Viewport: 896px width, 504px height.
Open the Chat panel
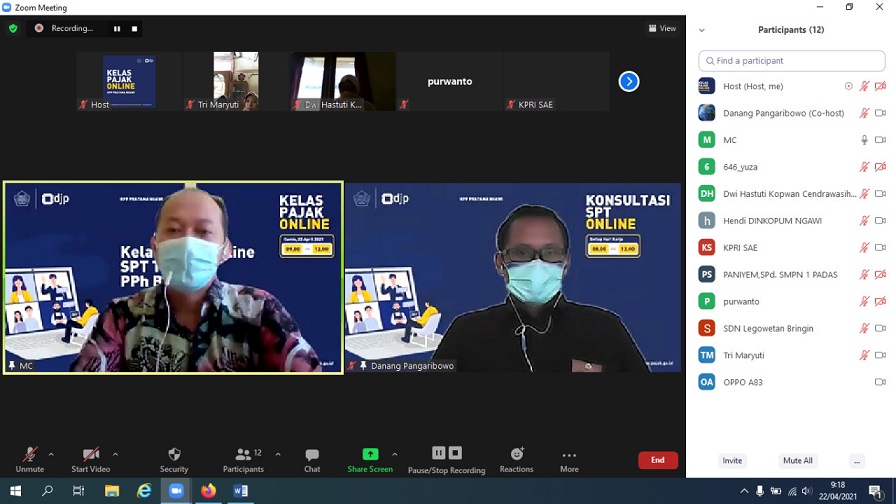click(x=312, y=460)
